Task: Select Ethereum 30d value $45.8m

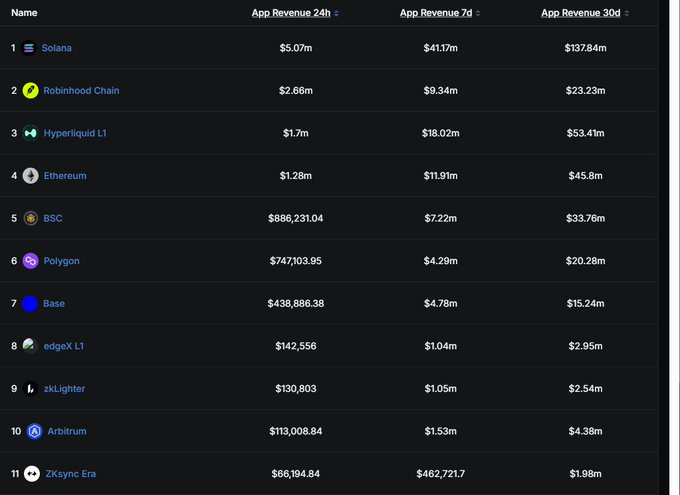Action: point(585,176)
